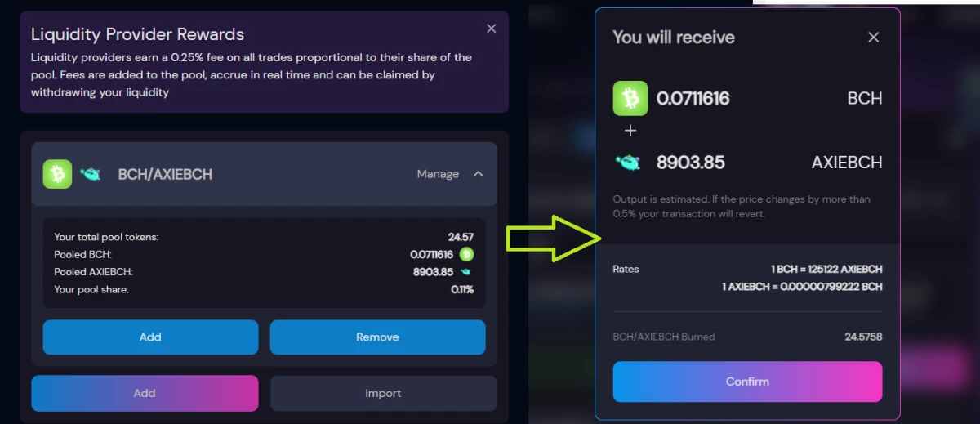The image size is (980, 424).
Task: Collapse the BCH/AXIEBCH pool with chevron
Action: click(479, 174)
